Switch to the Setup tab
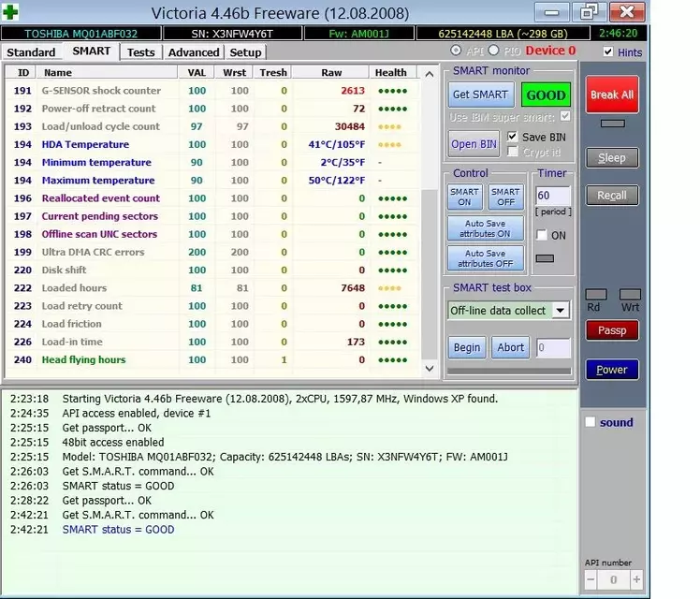The width and height of the screenshot is (700, 599). (245, 52)
